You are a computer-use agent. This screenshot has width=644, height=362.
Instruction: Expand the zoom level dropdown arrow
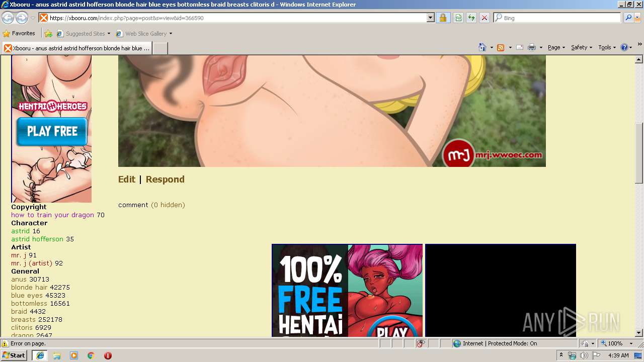631,344
